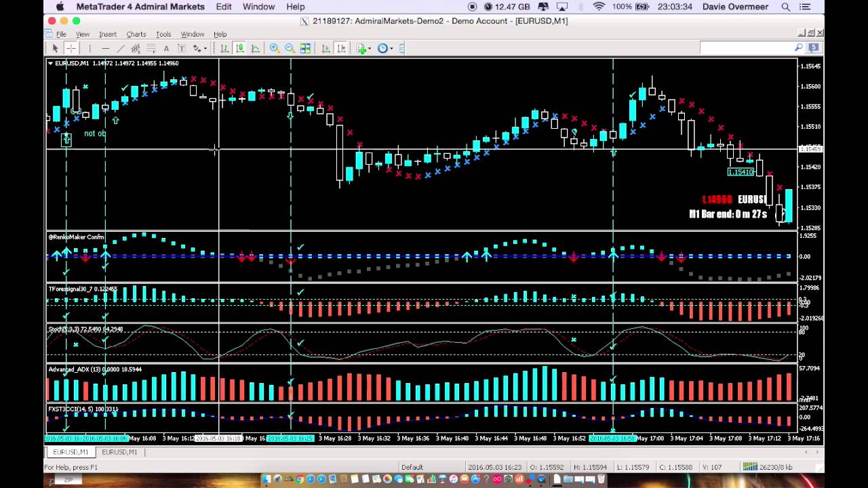
Task: Open the Insert menu
Action: [108, 34]
